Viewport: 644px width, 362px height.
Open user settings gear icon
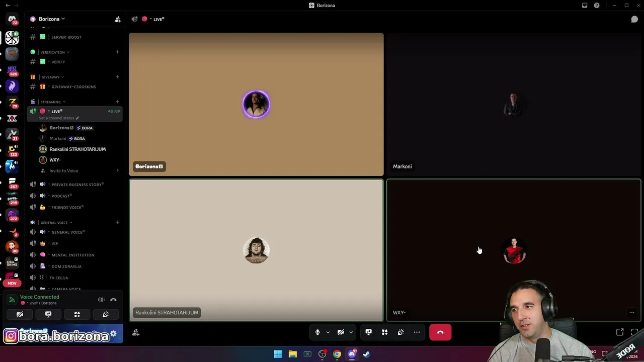click(x=113, y=334)
